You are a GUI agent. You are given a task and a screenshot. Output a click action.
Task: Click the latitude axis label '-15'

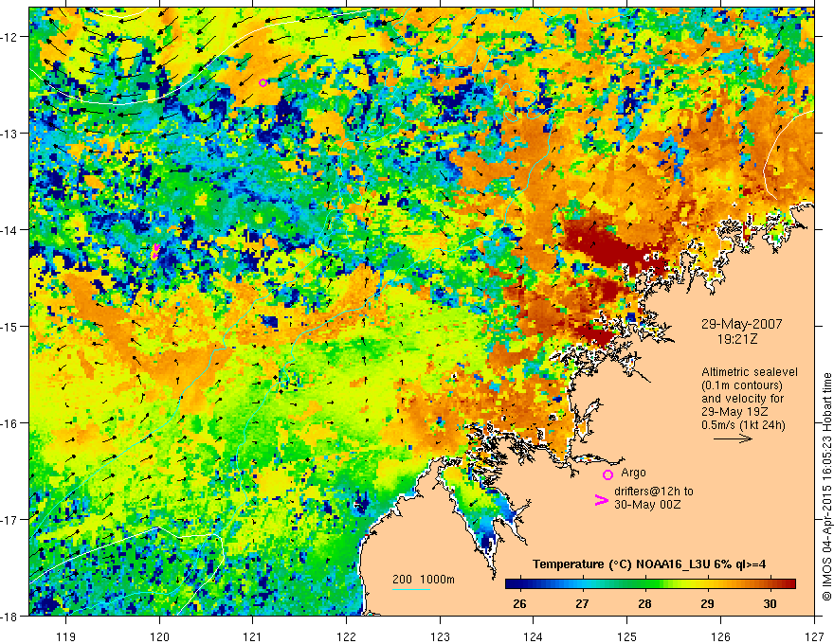pyautogui.click(x=10, y=326)
